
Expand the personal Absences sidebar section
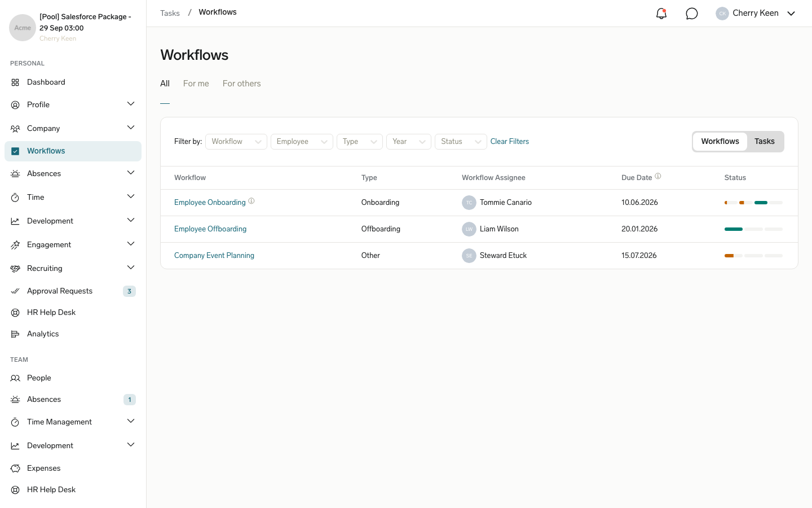click(x=131, y=173)
